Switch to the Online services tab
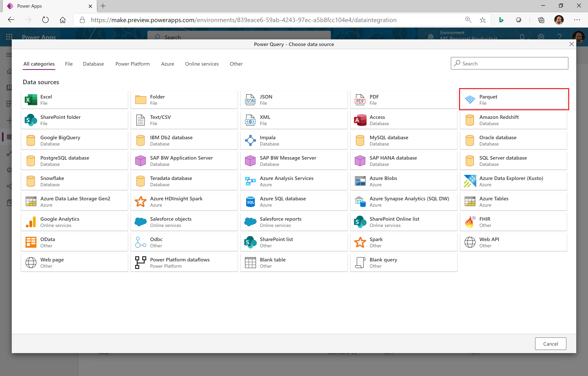 (202, 64)
